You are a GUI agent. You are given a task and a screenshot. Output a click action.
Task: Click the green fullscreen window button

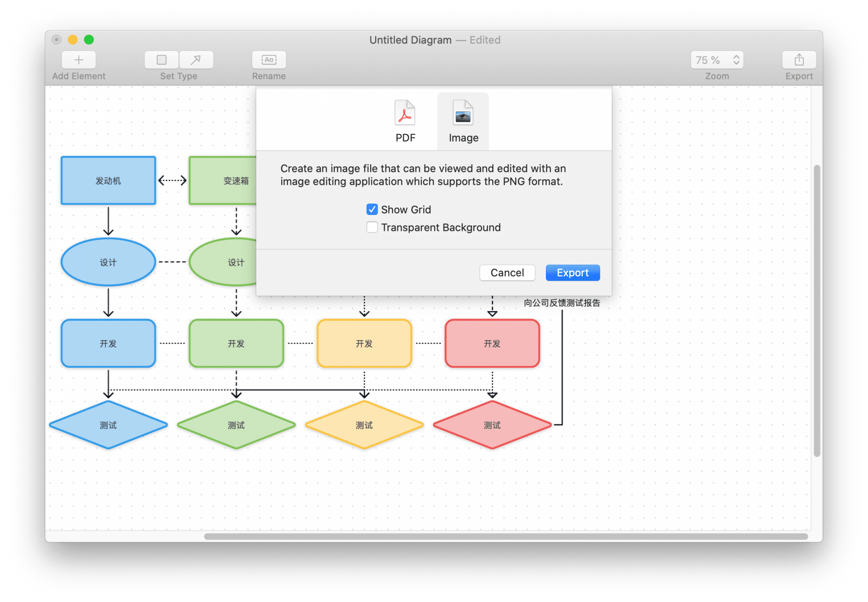tap(89, 39)
